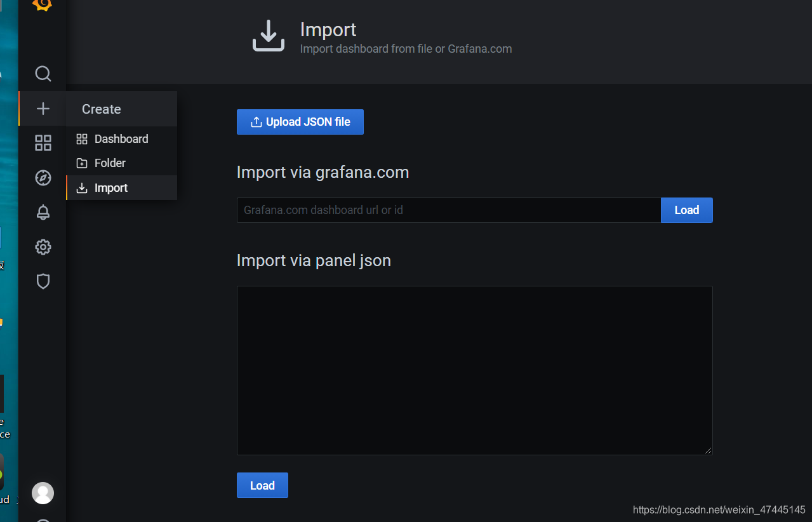Click the Create plus icon in sidebar
812x522 pixels.
click(43, 109)
